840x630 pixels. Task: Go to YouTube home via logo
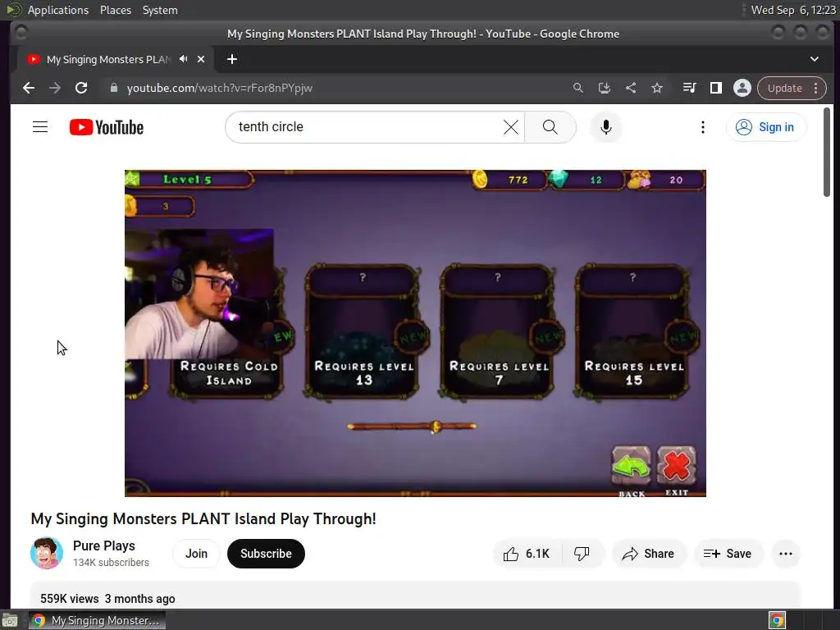pos(107,127)
